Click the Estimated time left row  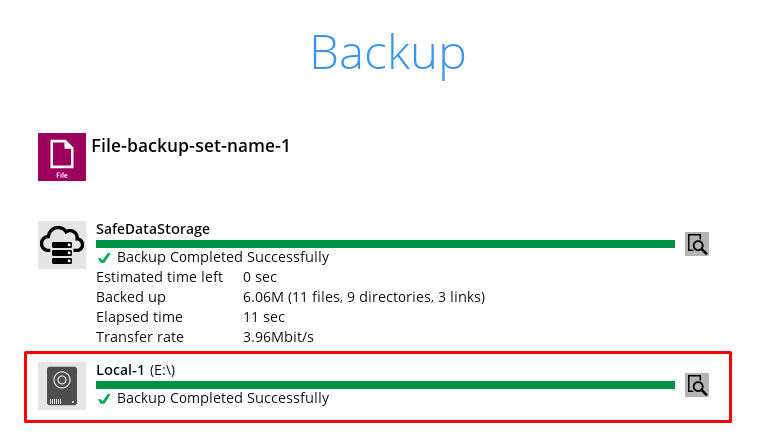(159, 277)
